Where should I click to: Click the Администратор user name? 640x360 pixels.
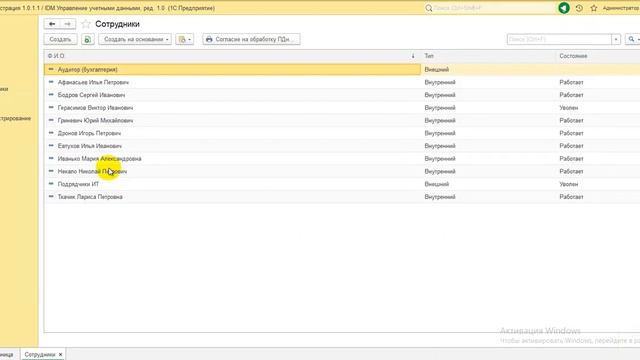621,8
